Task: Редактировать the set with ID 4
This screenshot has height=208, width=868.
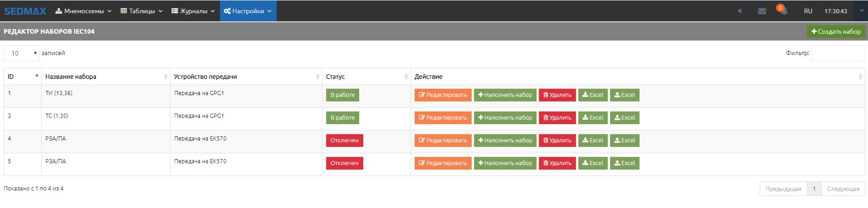Action: (x=443, y=140)
